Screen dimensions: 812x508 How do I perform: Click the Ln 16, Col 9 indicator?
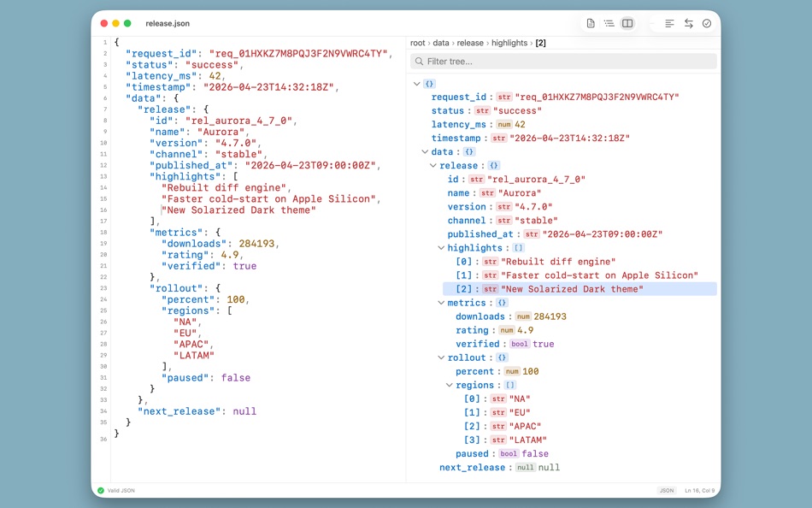pos(700,490)
